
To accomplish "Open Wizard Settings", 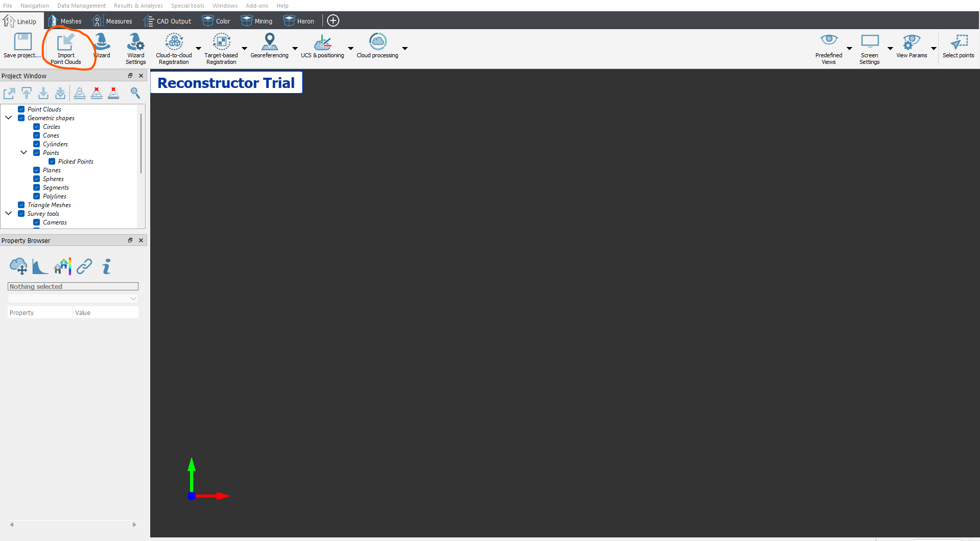I will (136, 49).
